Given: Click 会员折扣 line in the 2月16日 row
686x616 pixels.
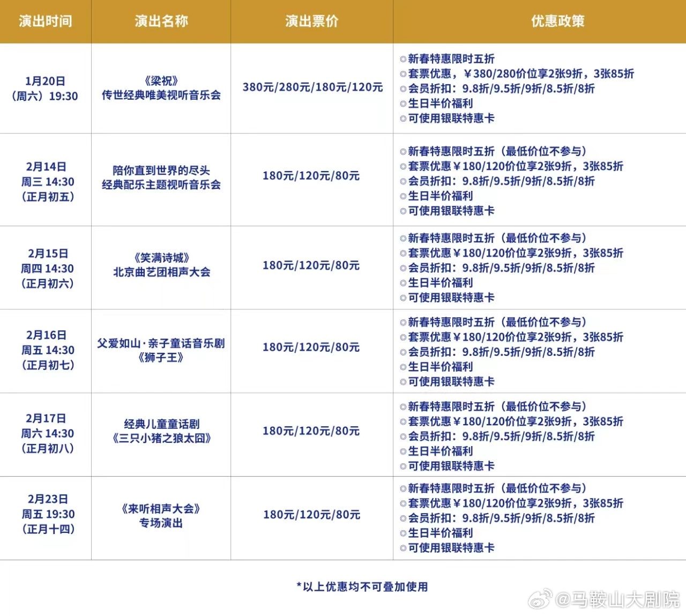Looking at the screenshot, I should pos(497,352).
